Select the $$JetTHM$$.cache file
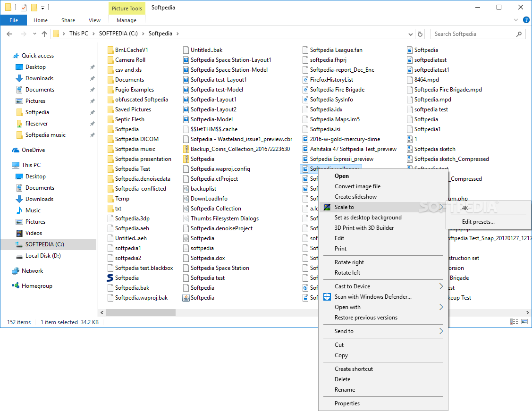 click(210, 129)
